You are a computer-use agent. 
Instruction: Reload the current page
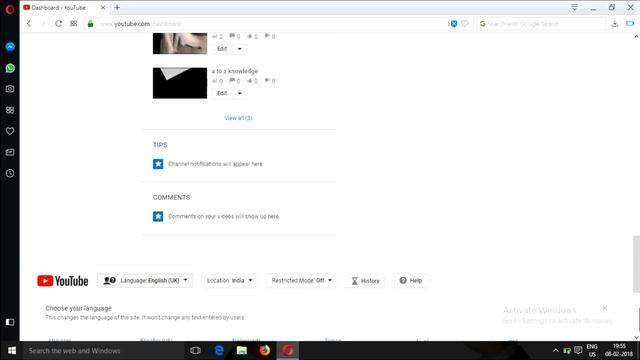tap(58, 24)
